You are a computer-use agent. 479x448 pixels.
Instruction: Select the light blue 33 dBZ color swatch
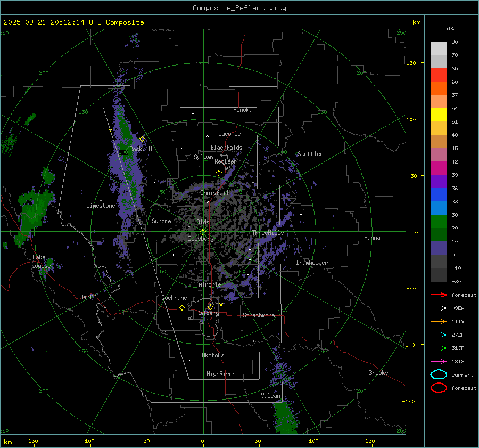pos(439,208)
